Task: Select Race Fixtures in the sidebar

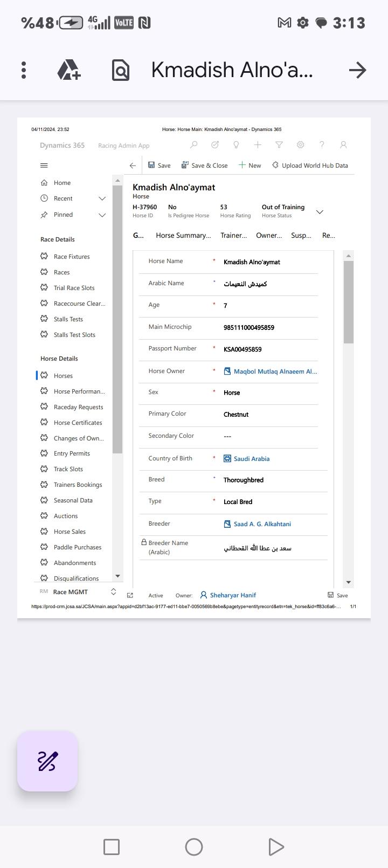Action: click(72, 257)
